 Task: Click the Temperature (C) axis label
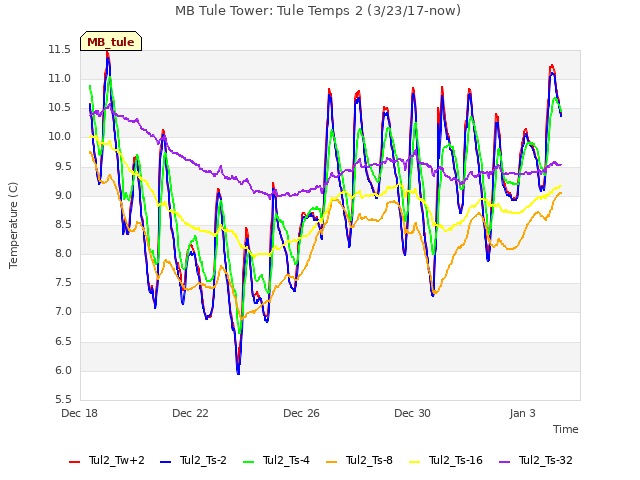(x=13, y=225)
